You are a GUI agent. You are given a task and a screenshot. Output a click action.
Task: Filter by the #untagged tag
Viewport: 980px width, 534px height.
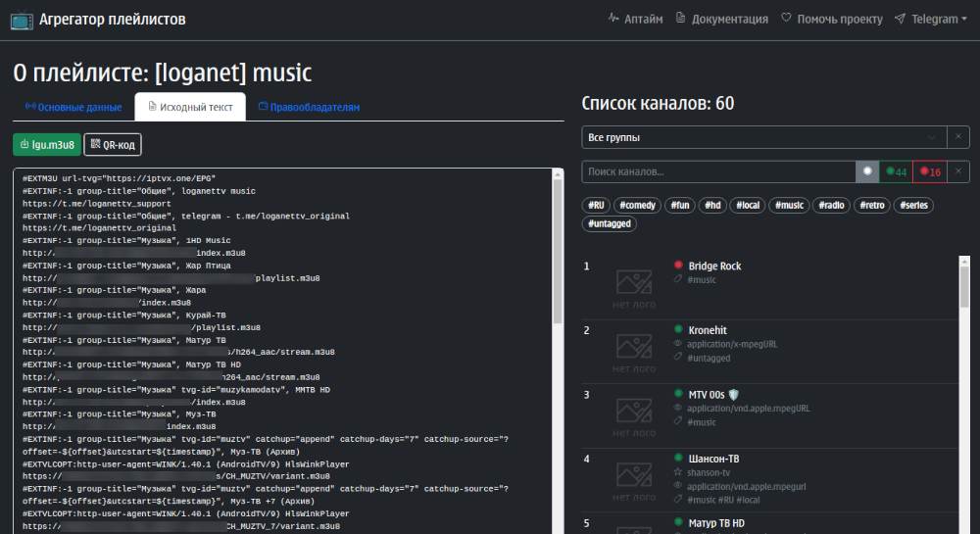click(x=610, y=223)
